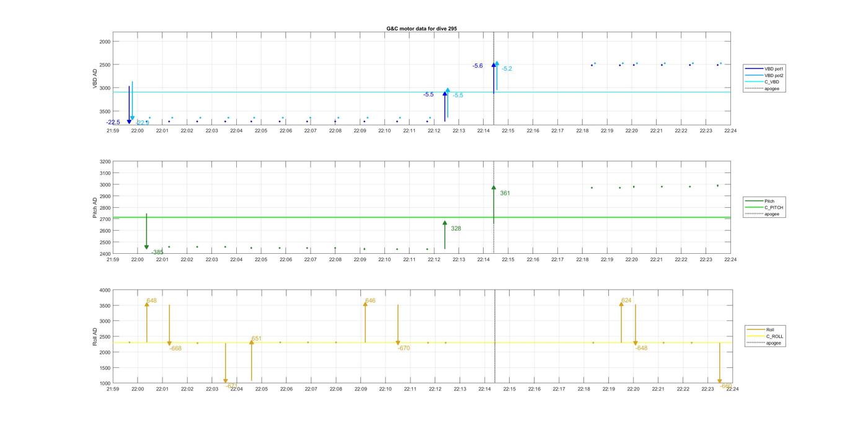The width and height of the screenshot is (868, 430).
Task: Click the '651' roll data label
Action: (256, 339)
